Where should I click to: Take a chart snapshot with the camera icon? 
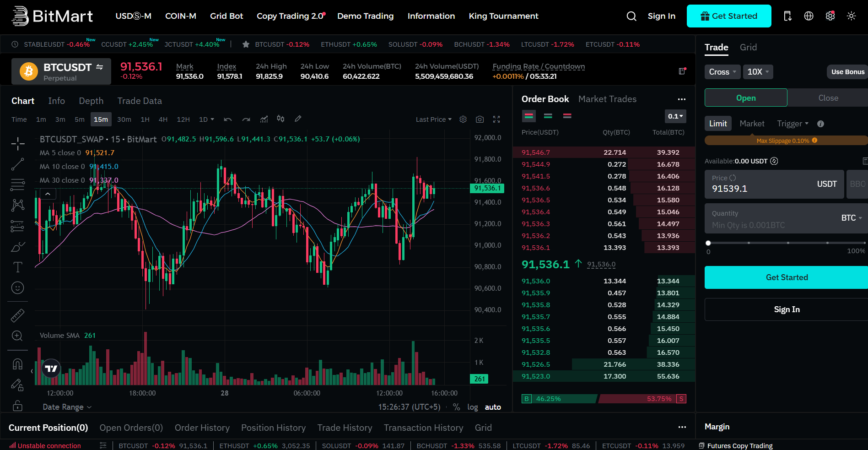480,119
